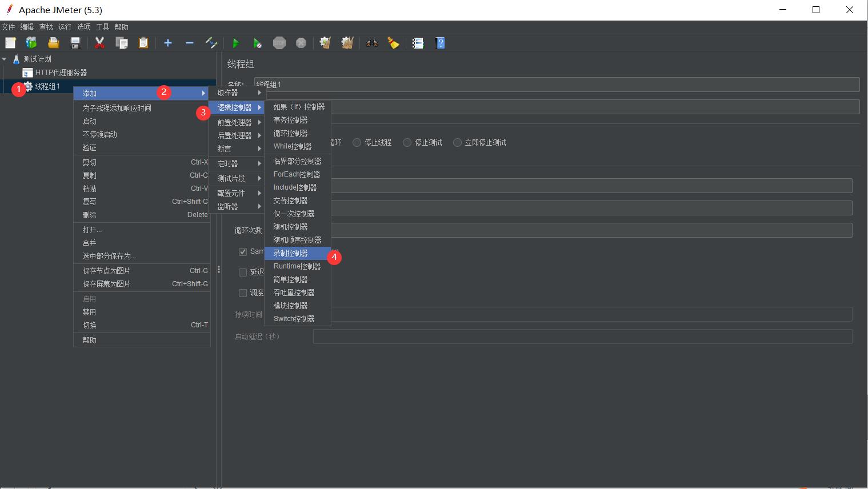
Task: Choose 仅一次控制器 menu entry
Action: (298, 214)
